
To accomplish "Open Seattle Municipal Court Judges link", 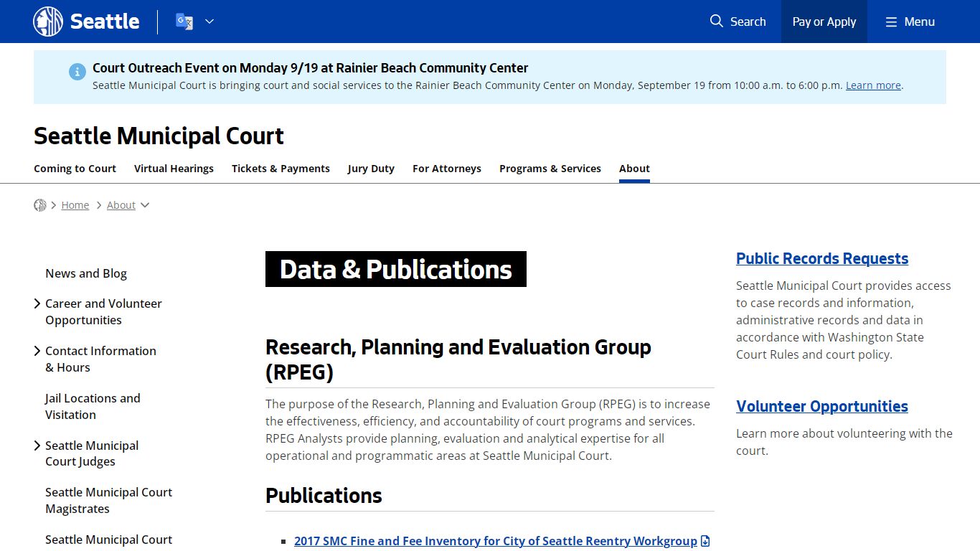I will [x=92, y=453].
